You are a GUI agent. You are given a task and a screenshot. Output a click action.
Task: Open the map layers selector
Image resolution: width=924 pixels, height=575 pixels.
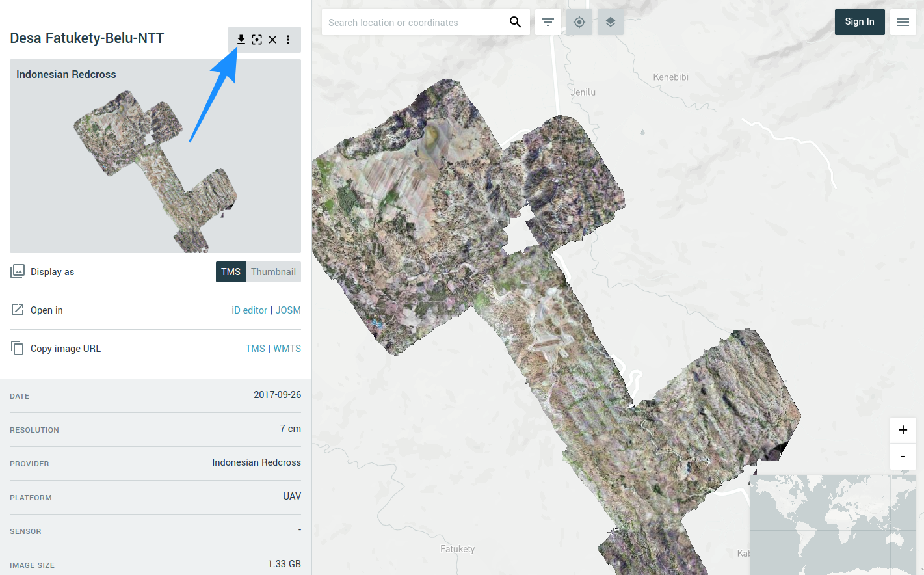click(x=611, y=22)
